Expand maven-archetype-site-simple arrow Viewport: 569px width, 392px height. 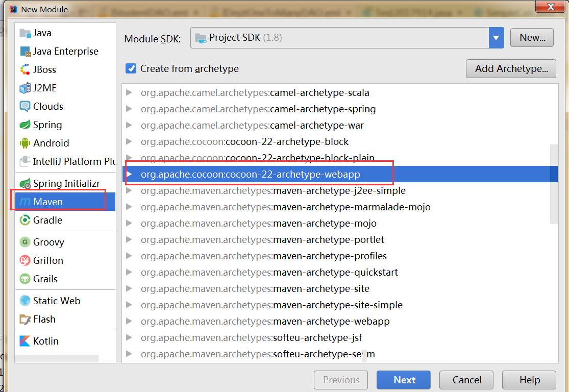point(129,305)
